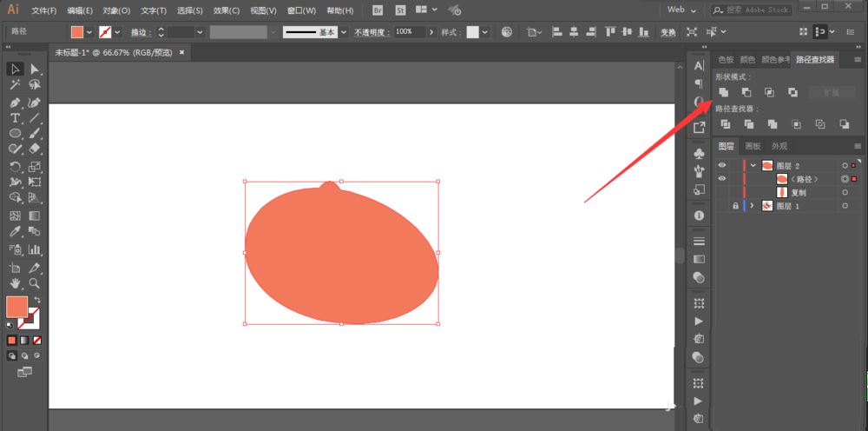This screenshot has width=868, height=431.
Task: Select the Zoom magnifier tool
Action: coord(35,283)
